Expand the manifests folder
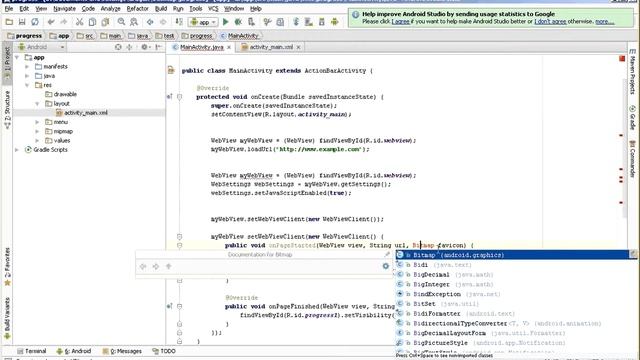 point(27,67)
